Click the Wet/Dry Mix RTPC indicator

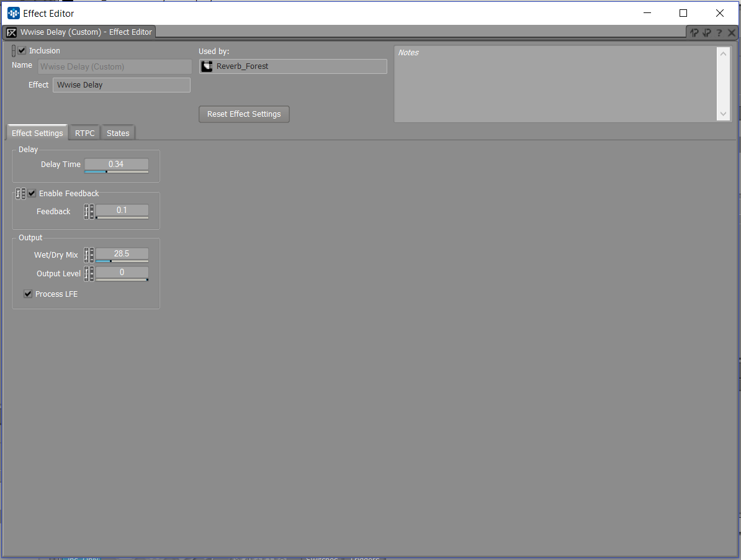pyautogui.click(x=92, y=255)
